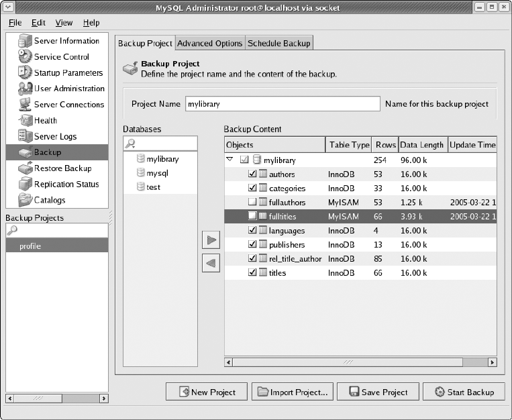The image size is (512, 420).
Task: Uncheck the authors table checkbox
Action: tap(252, 174)
